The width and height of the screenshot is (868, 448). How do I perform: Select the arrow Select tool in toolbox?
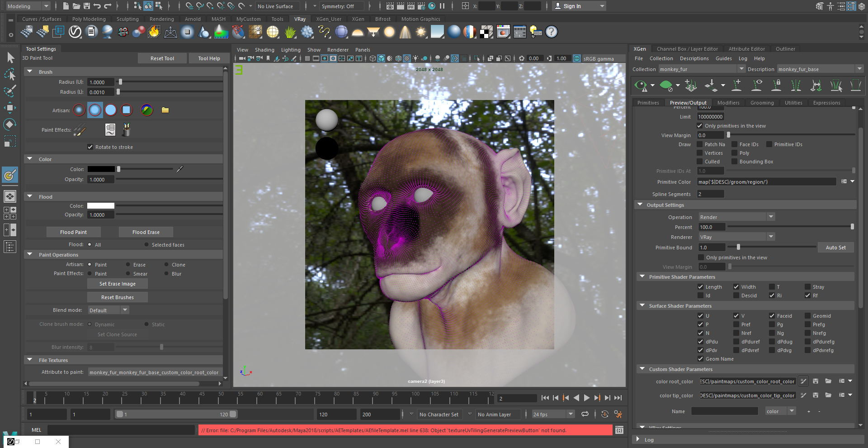point(10,57)
